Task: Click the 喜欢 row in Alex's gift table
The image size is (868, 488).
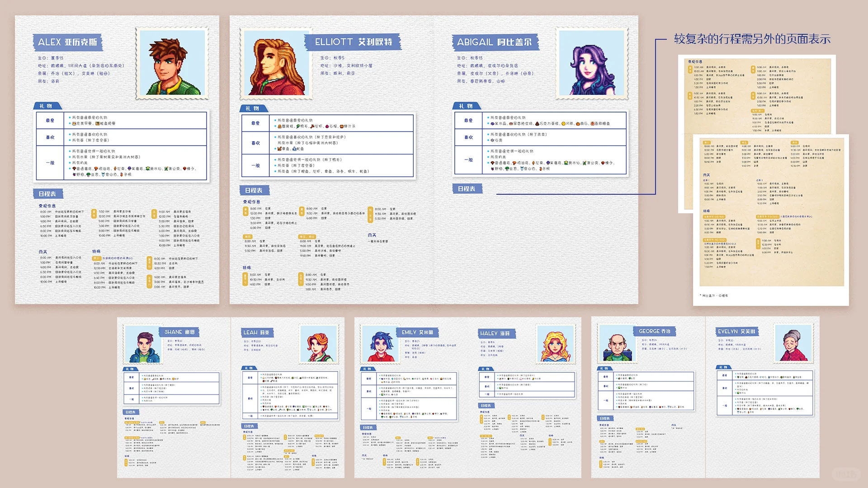Action: coord(122,137)
